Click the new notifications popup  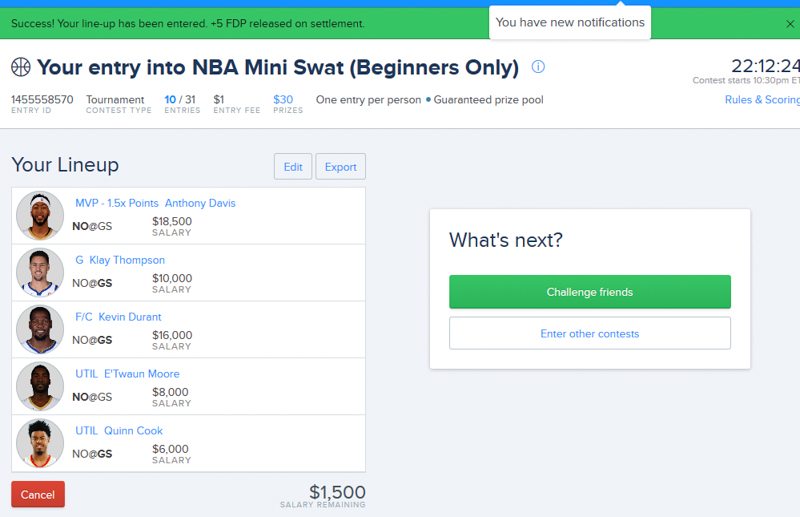coord(570,22)
